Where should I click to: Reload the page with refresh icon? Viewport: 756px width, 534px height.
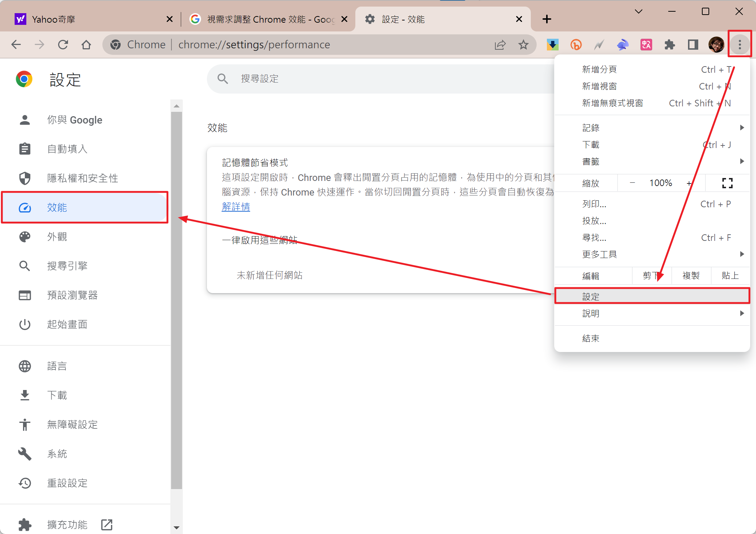click(63, 45)
